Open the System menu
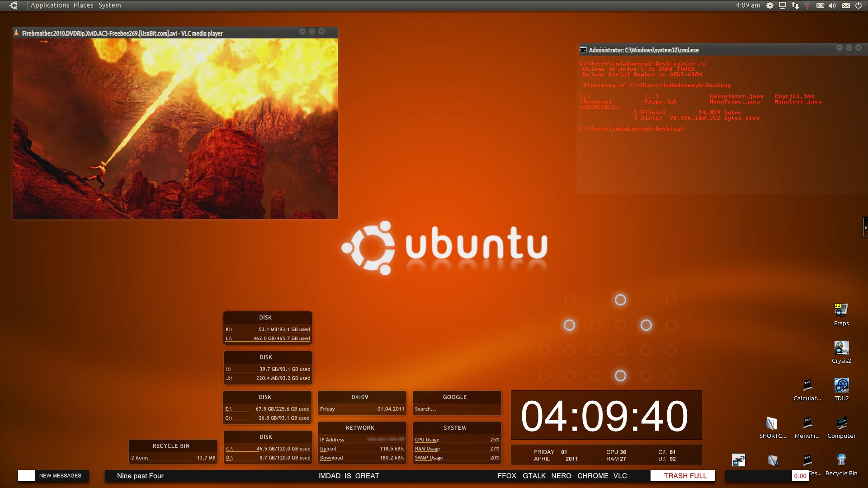The width and height of the screenshot is (868, 488). (109, 5)
